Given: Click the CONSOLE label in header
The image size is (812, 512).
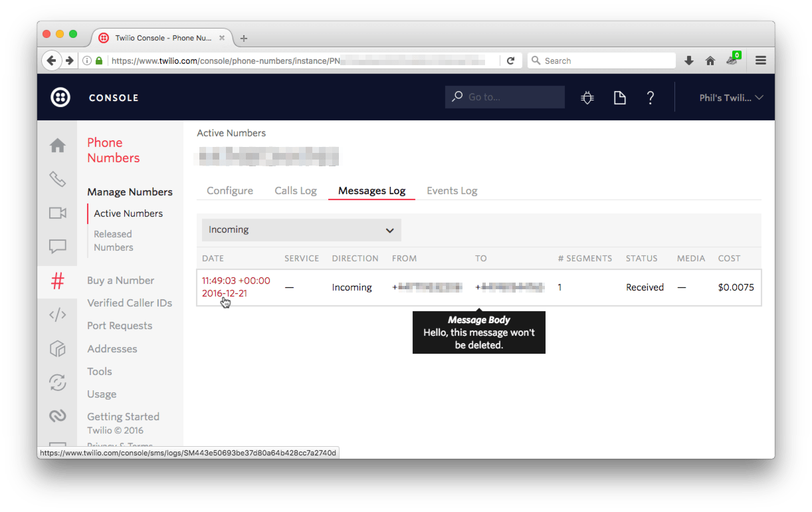Looking at the screenshot, I should 114,98.
